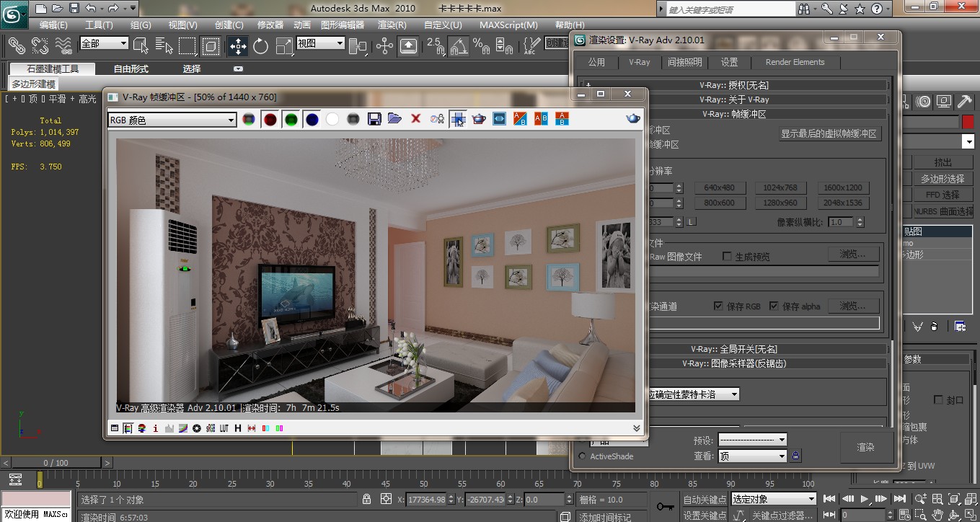The height and width of the screenshot is (522, 980).
Task: Toggle the L lock beside image aspect
Action: point(691,222)
